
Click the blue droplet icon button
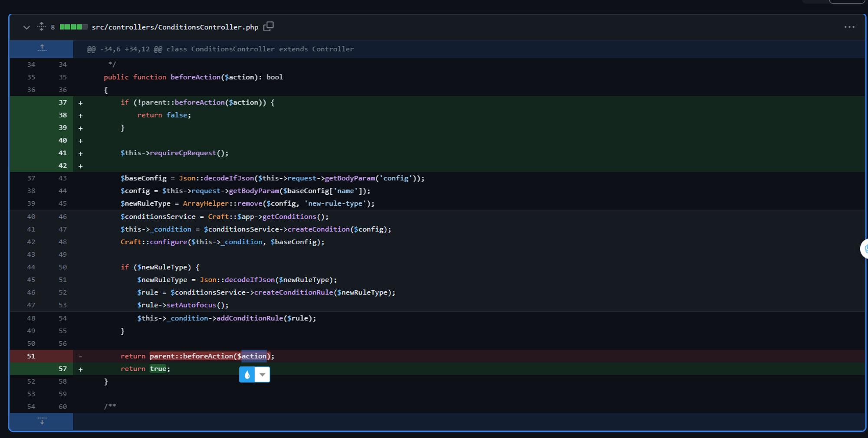click(247, 375)
